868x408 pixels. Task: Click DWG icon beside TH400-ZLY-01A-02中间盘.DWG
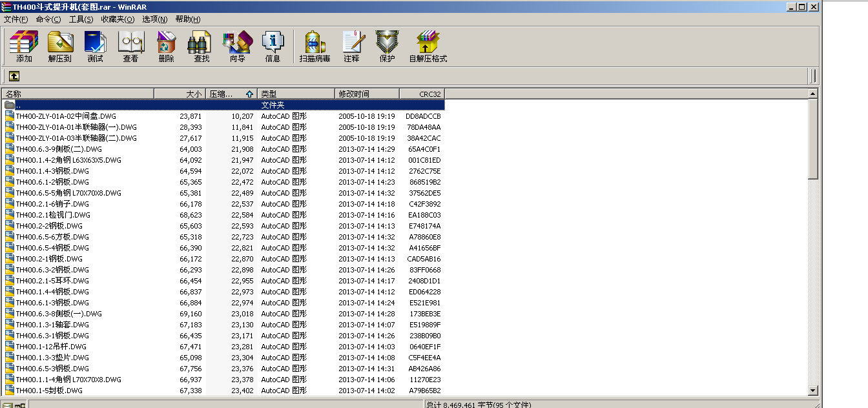(x=9, y=116)
